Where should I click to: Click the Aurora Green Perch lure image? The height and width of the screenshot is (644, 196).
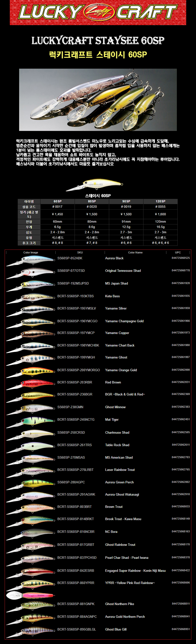pos(30,484)
